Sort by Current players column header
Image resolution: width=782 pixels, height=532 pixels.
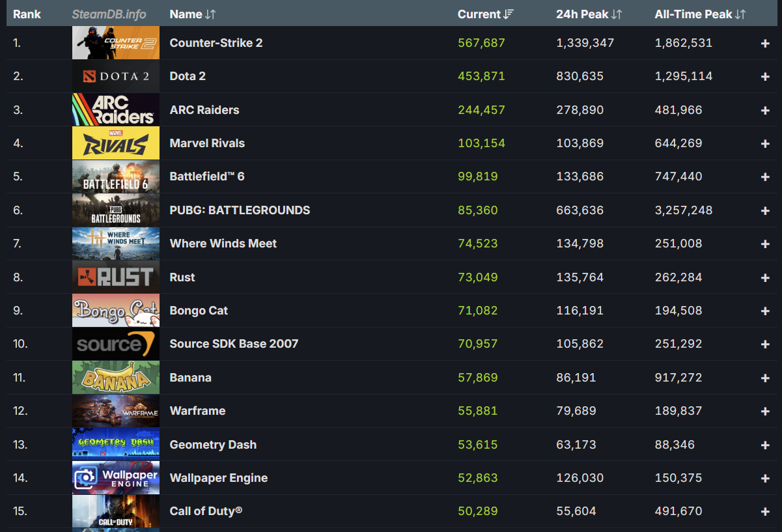click(486, 14)
